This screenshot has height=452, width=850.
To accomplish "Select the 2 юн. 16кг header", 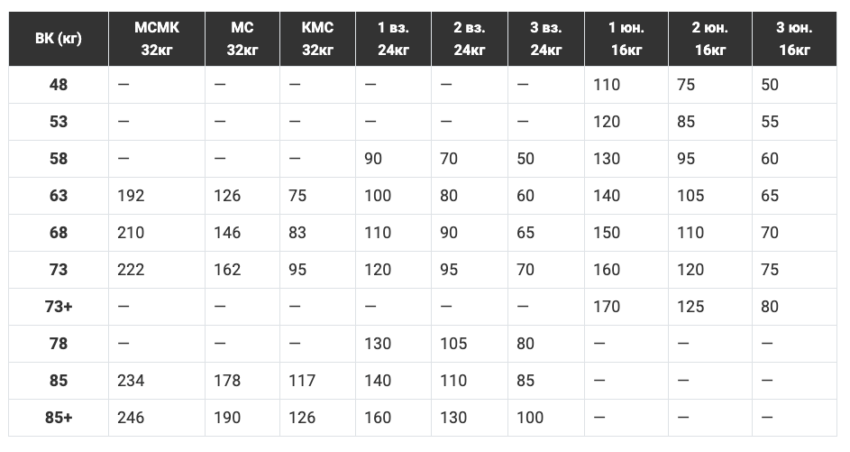I will click(x=710, y=38).
